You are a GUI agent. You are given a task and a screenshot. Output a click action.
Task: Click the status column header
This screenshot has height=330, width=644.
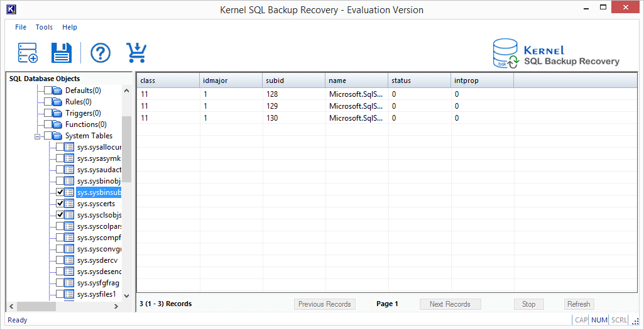[x=420, y=80]
